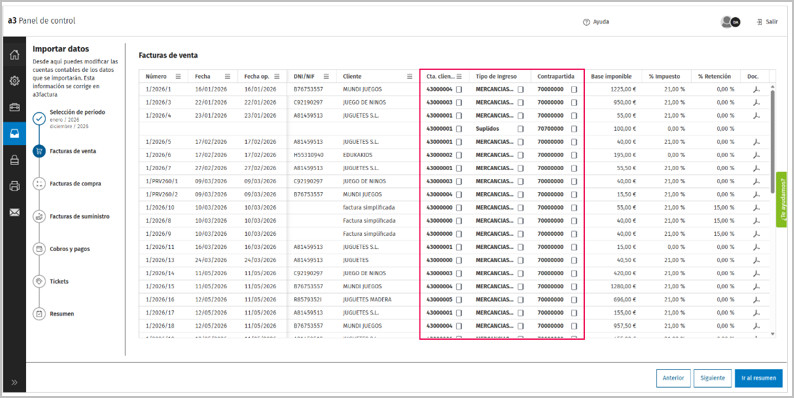794x398 pixels.
Task: Click square icon beside the Suplidos income type
Action: click(x=520, y=129)
